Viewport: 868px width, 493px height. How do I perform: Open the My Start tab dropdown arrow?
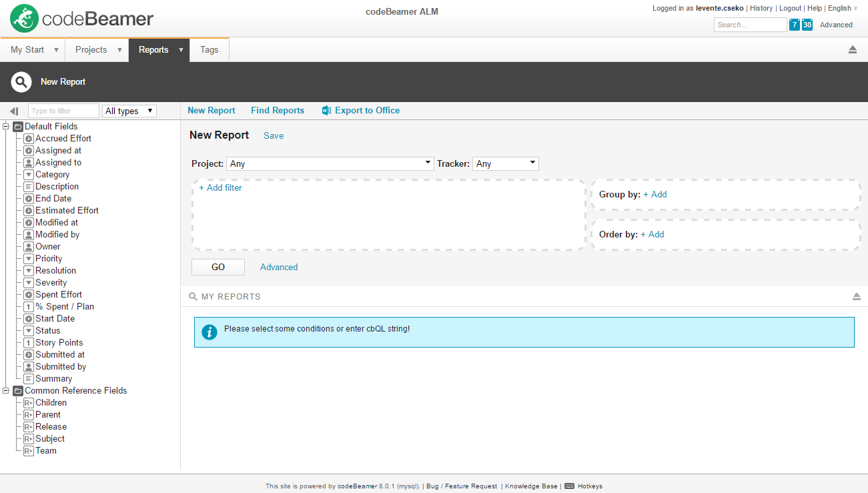56,50
